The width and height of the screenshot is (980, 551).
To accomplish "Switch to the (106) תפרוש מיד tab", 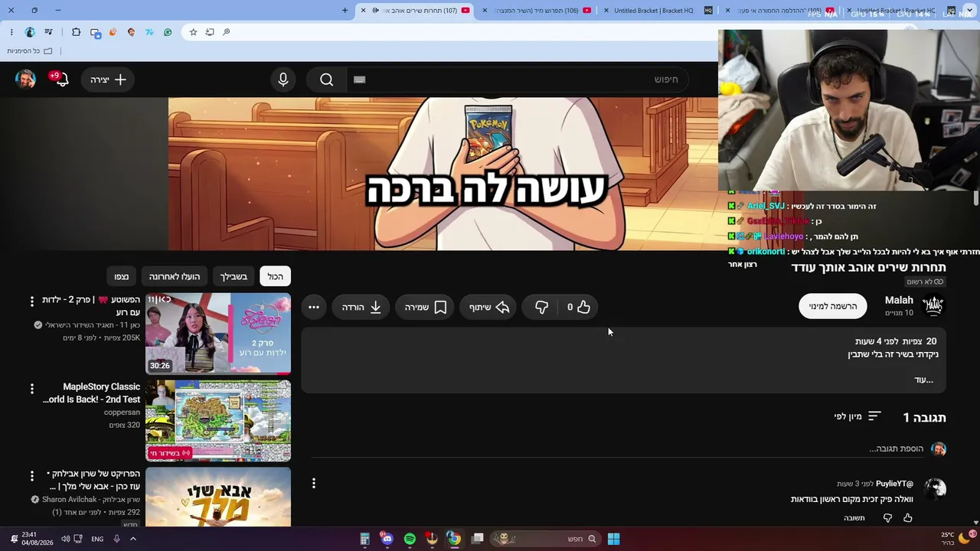I will [x=536, y=10].
